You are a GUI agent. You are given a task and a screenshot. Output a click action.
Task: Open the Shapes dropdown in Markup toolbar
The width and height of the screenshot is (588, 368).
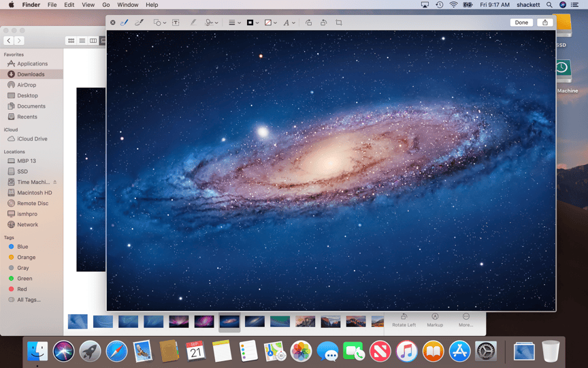(160, 22)
